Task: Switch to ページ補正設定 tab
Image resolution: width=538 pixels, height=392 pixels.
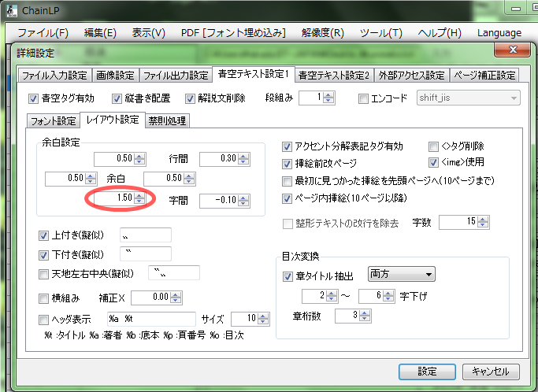Action: [484, 75]
